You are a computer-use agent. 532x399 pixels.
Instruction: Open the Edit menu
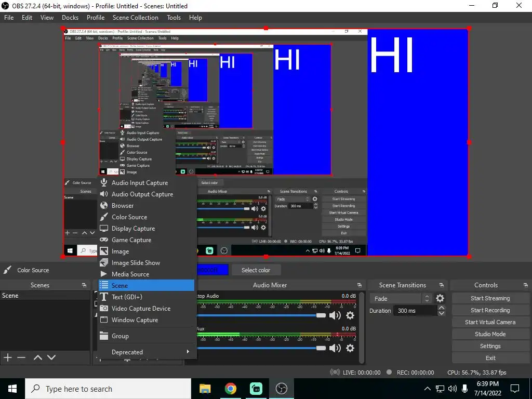[27, 18]
